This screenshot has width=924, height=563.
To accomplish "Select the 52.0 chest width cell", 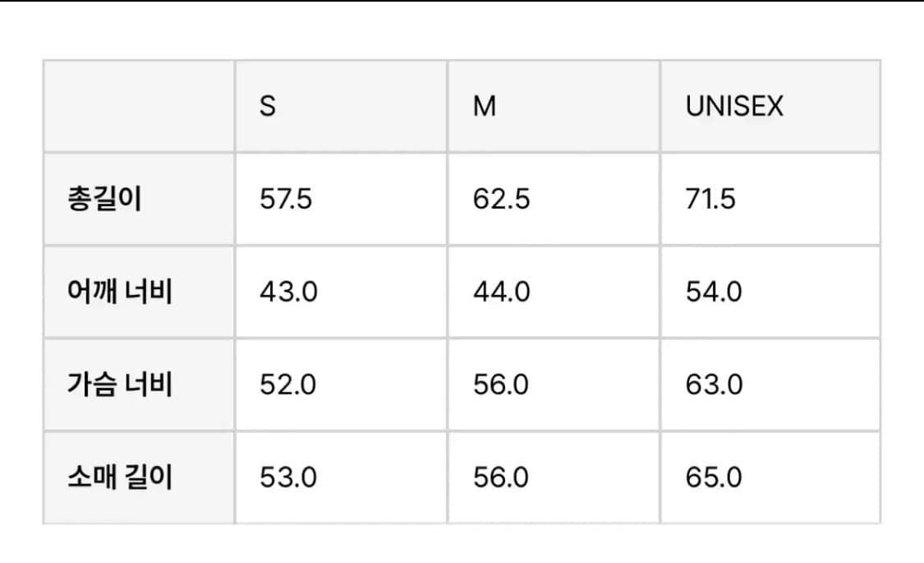I will click(x=341, y=385).
